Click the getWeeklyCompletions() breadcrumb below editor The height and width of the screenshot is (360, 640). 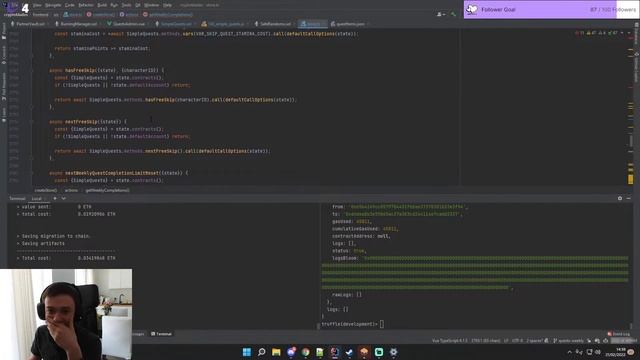107,190
